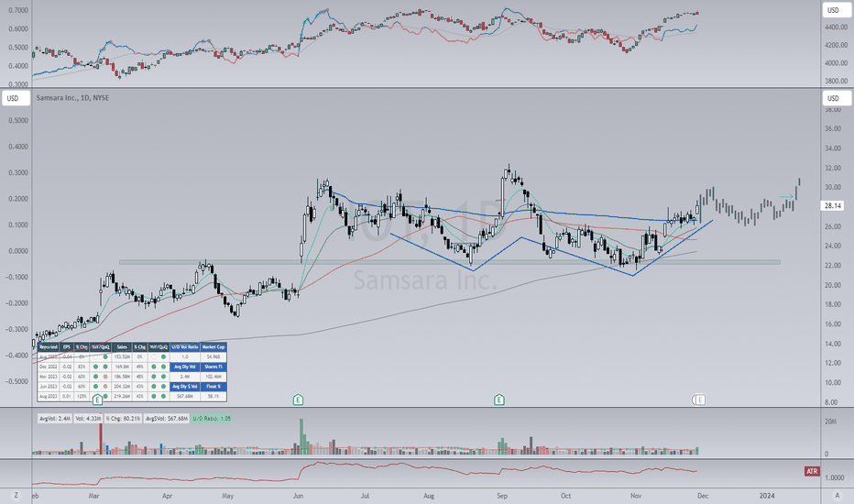
Task: Click the 102.46M shares float value
Action: [213, 377]
